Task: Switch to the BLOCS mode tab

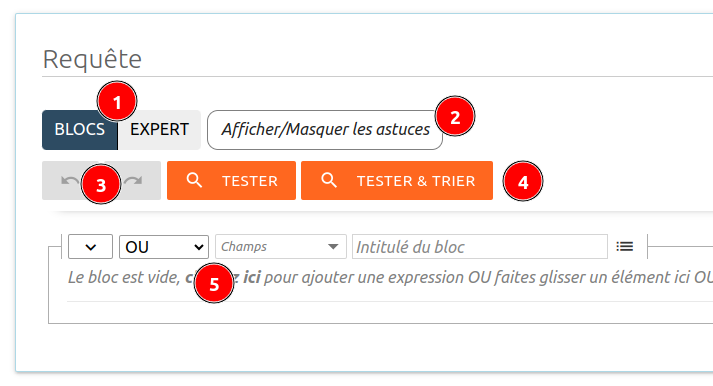Action: point(80,130)
